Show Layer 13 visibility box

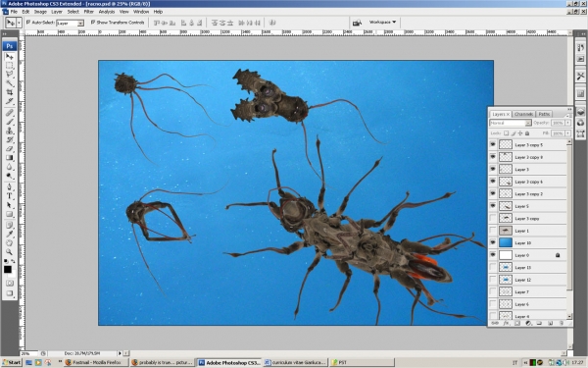(x=493, y=267)
